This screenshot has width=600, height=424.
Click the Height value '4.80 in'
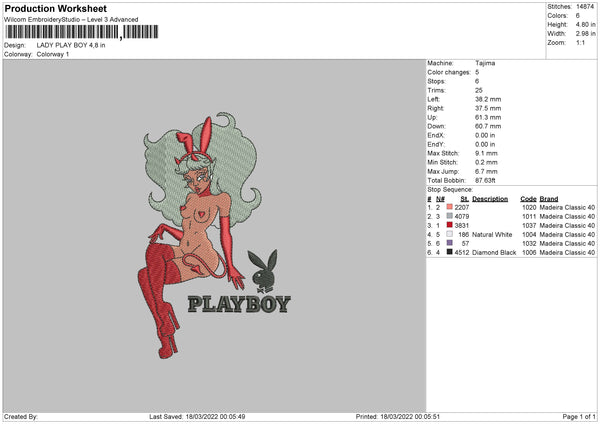tap(585, 24)
